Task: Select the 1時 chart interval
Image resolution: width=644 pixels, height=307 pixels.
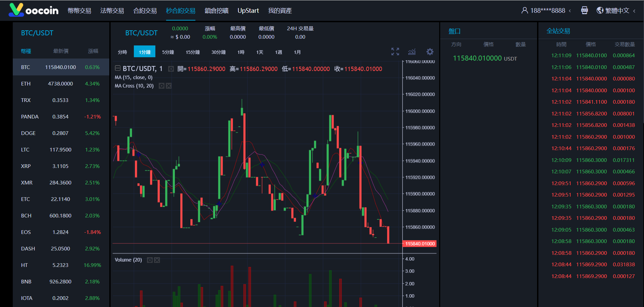Action: (241, 52)
